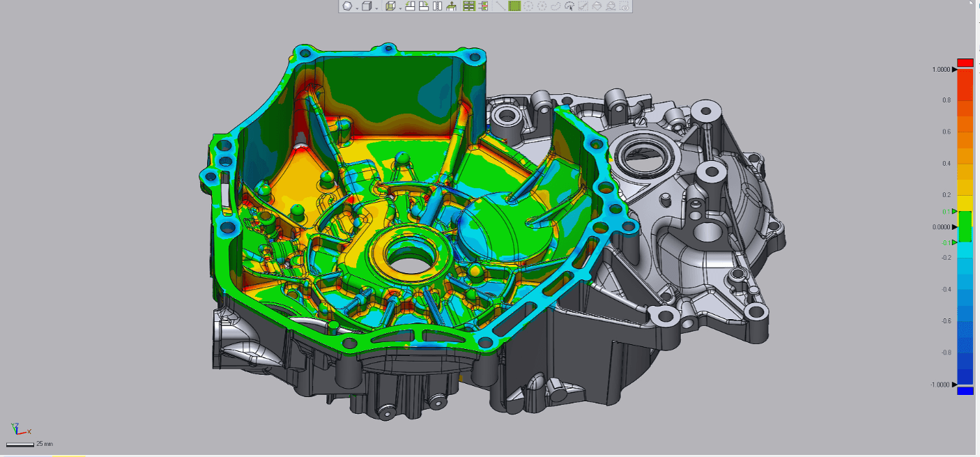Click the blue lower out-of-range color swatch
Screen dimensions: 980x457
coord(965,391)
